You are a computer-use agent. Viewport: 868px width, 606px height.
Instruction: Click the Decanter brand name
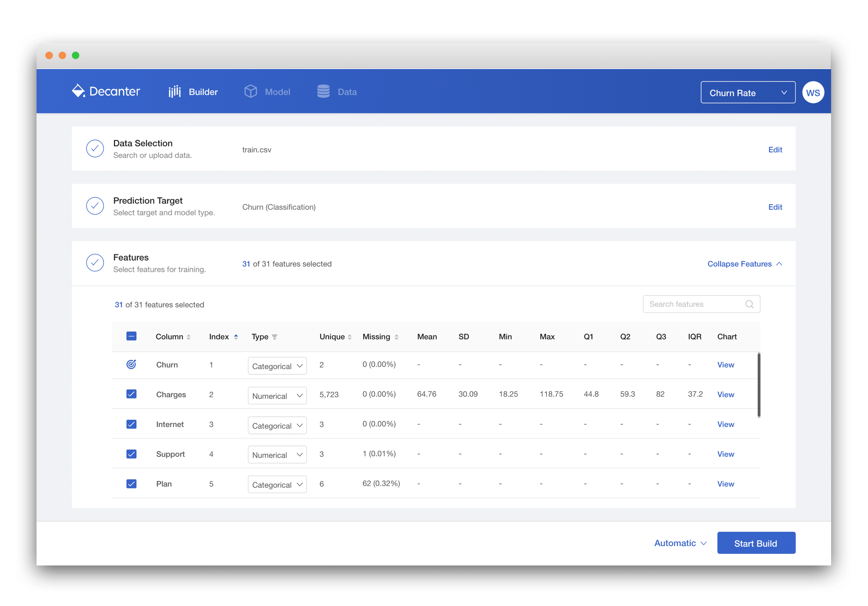115,91
